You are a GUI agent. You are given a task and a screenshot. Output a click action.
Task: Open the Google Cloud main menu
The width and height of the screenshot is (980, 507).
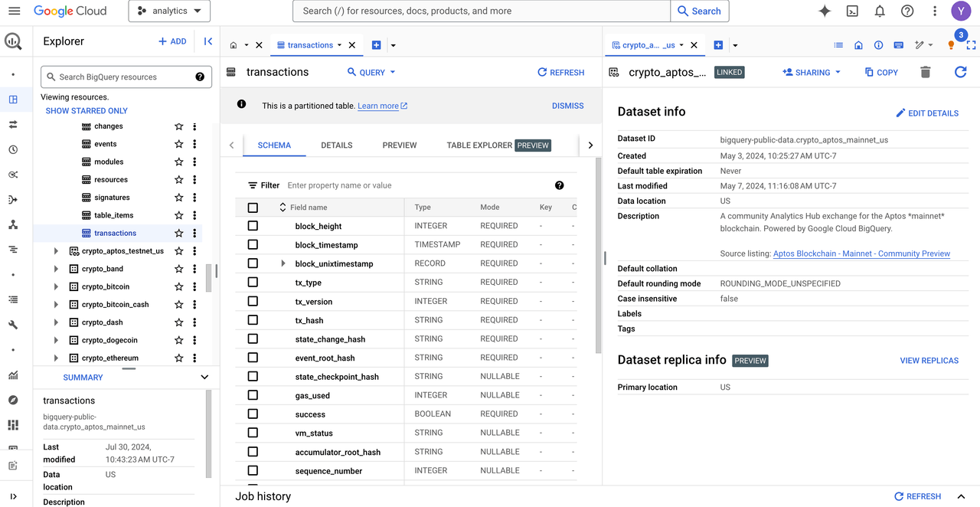click(15, 11)
